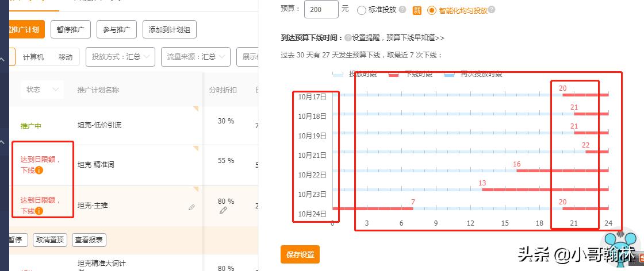Screen dimensions: 644x271
Task: Click red offline bar on 10月23日 row
Action: pyautogui.click(x=545, y=190)
